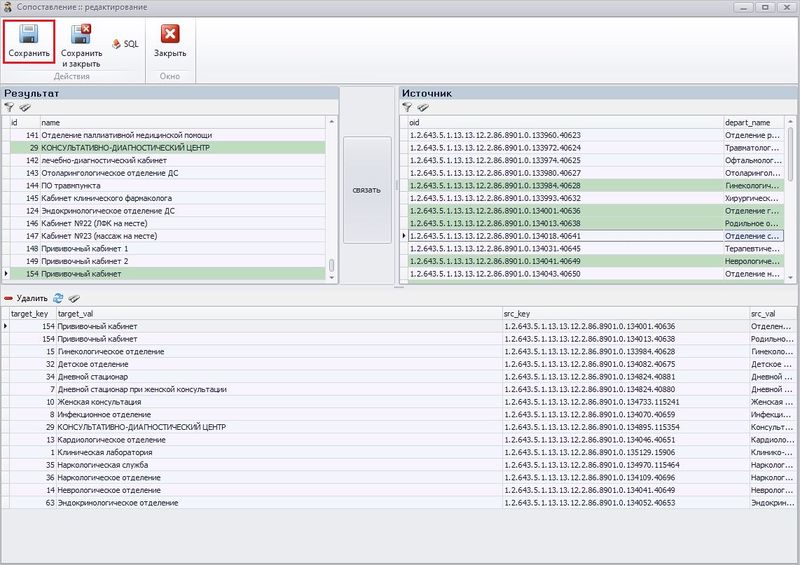Click the Сохранить save icon
Viewport: 800px width, 565px height.
pos(29,34)
